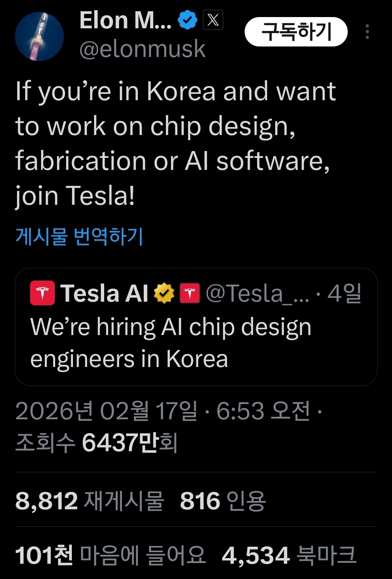Open the 816 인용 quotes list
392x579 pixels.
[x=222, y=501]
